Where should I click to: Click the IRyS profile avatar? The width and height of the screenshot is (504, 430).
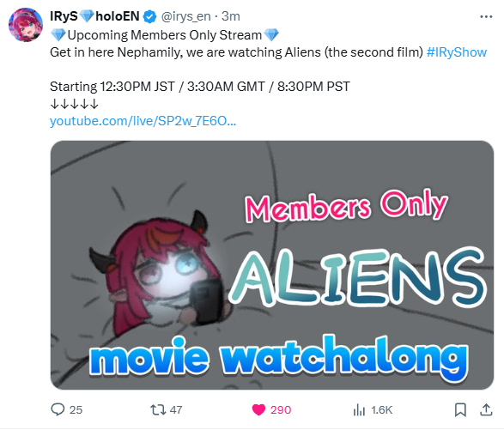26,25
